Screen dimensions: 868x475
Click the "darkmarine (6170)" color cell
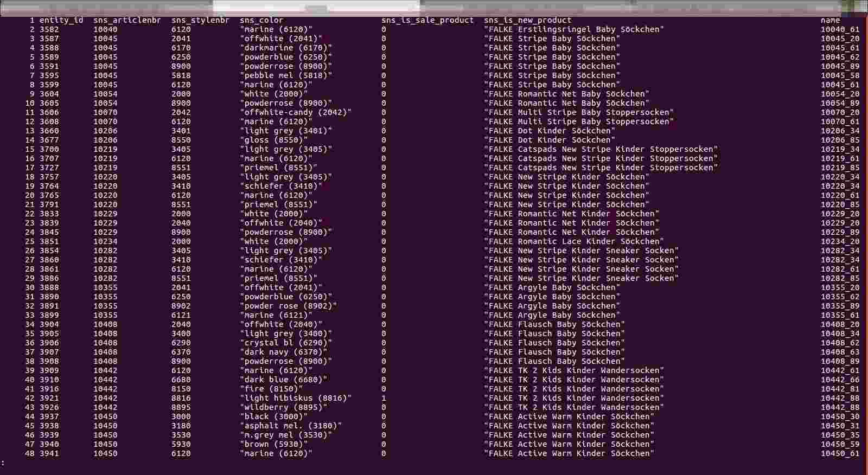[286, 48]
